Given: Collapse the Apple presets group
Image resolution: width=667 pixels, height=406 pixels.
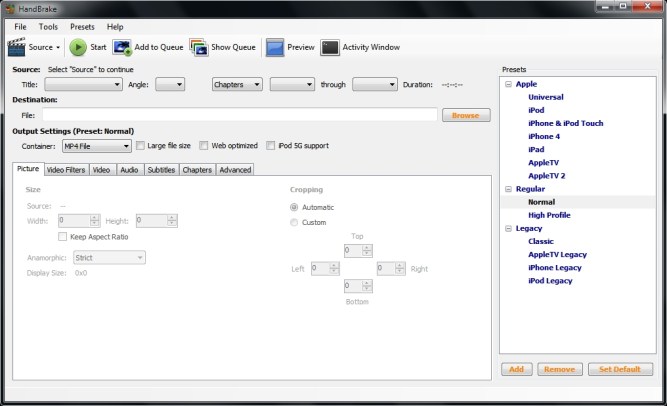Looking at the screenshot, I should click(508, 85).
